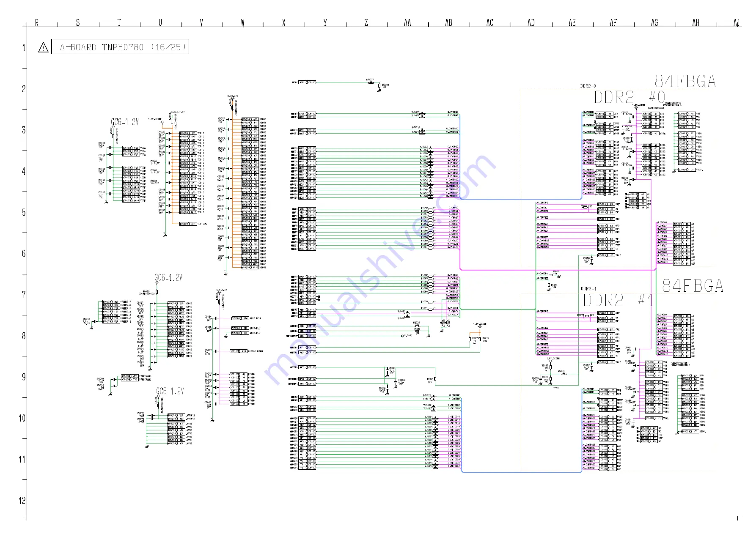Click column header Z
Screen dimensions: 756x534
click(366, 22)
